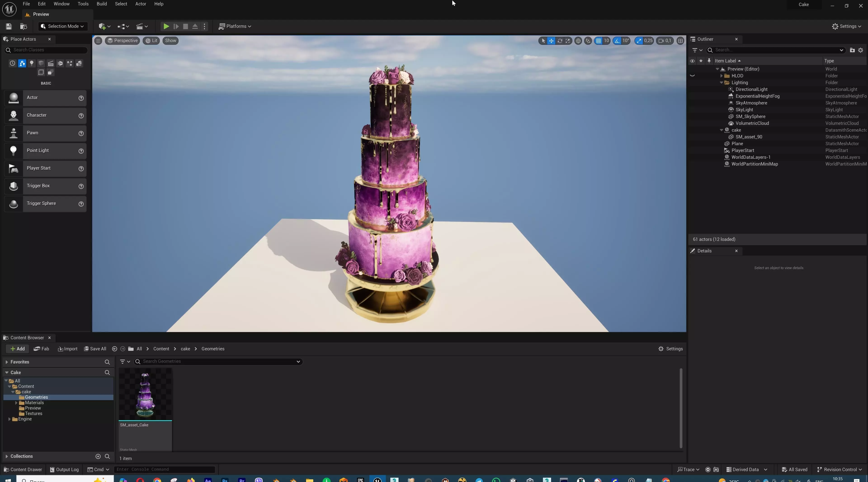Expand the Collections section
Image resolution: width=868 pixels, height=482 pixels.
tap(7, 456)
